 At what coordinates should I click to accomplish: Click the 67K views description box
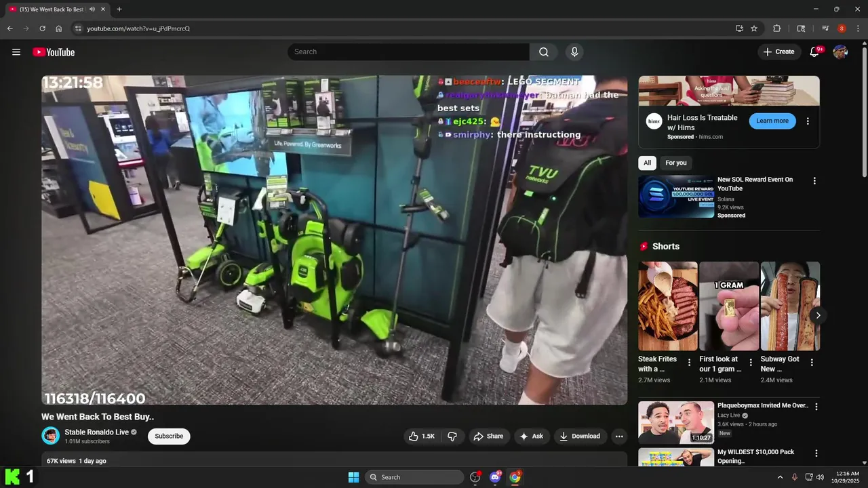tap(334, 460)
